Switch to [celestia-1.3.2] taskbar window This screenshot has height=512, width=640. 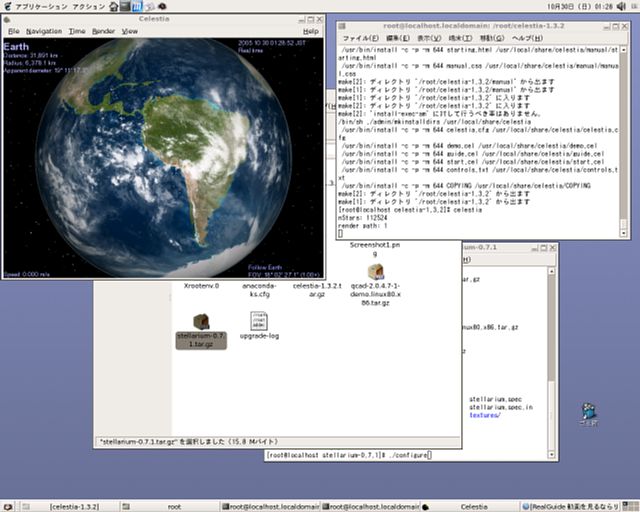pyautogui.click(x=69, y=507)
